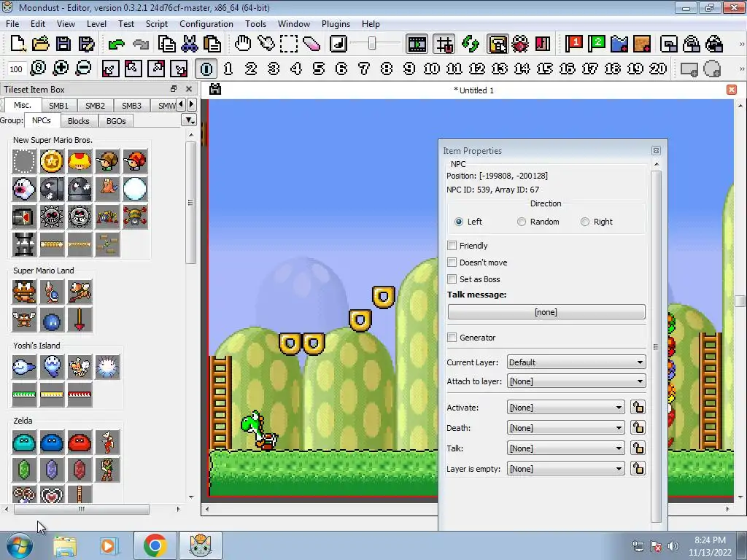Viewport: 747px width, 560px height.
Task: Select the rectangular selection tool
Action: pyautogui.click(x=289, y=44)
